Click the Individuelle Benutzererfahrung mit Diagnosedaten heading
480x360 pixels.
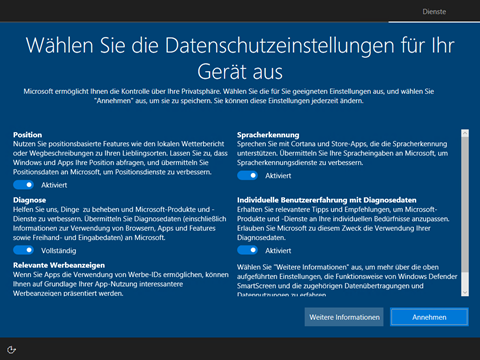tap(327, 200)
